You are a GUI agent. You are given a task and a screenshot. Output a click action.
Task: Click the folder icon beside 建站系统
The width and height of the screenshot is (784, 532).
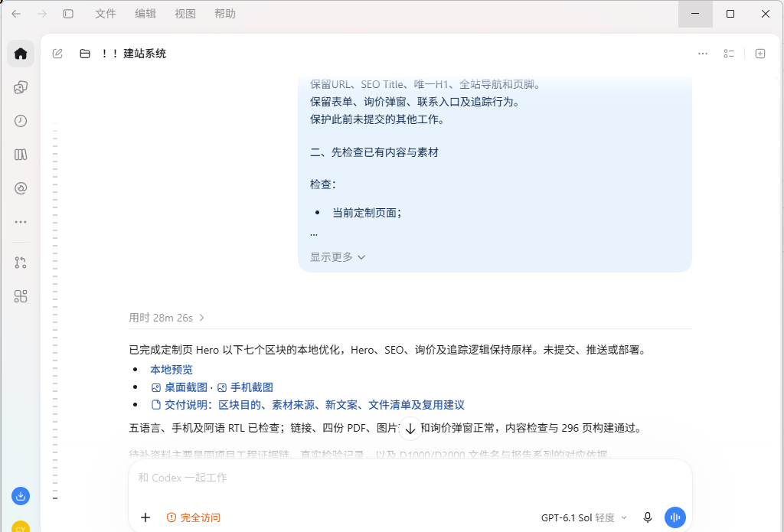tap(85, 54)
